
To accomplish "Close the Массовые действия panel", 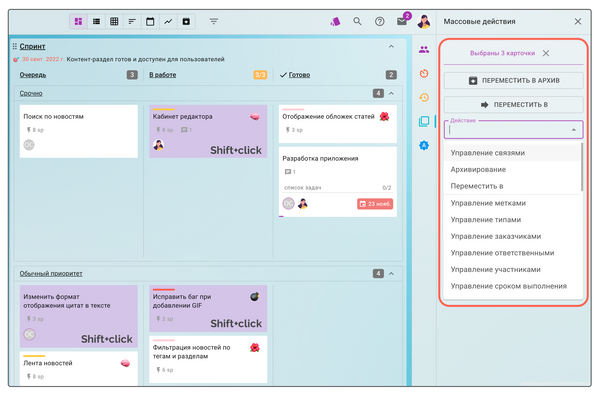I will click(578, 21).
